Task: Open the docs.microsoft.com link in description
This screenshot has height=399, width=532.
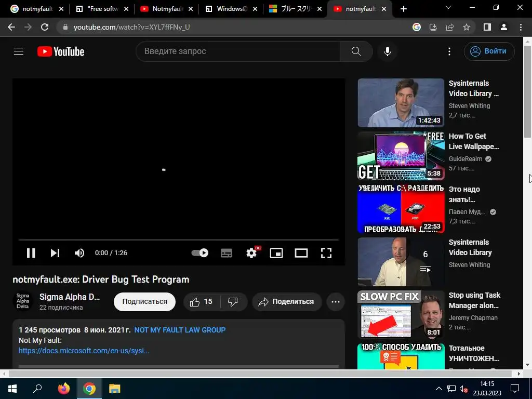Action: pos(84,351)
